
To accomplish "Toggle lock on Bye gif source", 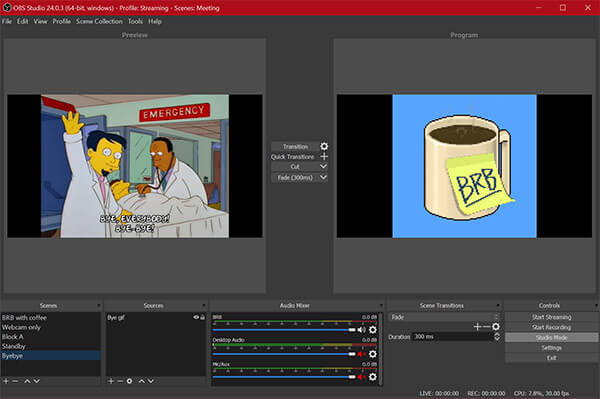I will 202,317.
